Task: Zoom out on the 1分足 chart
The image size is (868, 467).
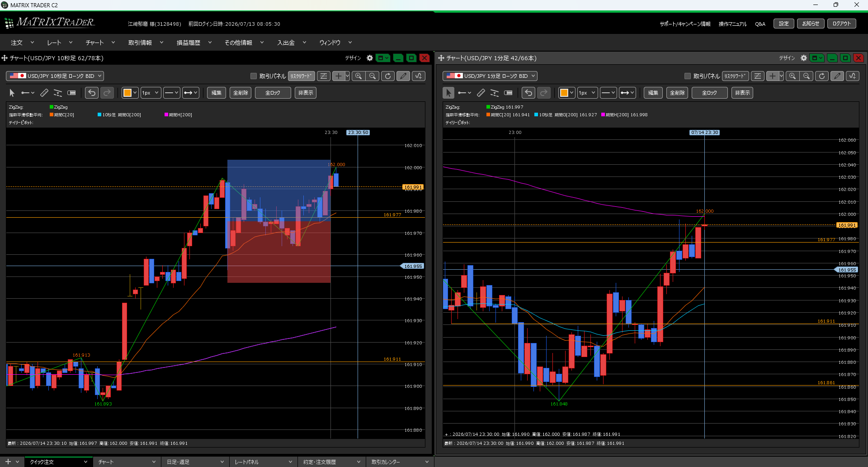Action: click(x=807, y=76)
